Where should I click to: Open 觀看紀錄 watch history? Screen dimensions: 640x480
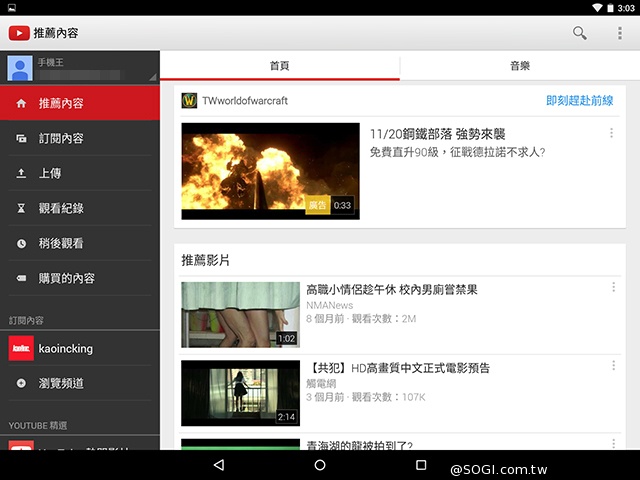coord(61,208)
